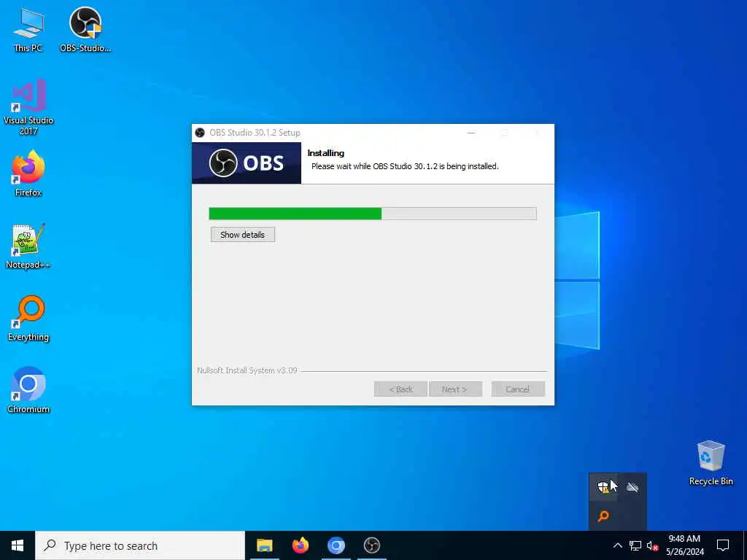Select the Firefox desktop shortcut

pyautogui.click(x=28, y=174)
